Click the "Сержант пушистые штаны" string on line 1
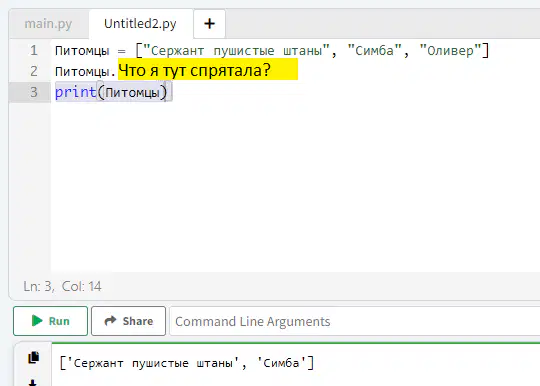 point(236,51)
